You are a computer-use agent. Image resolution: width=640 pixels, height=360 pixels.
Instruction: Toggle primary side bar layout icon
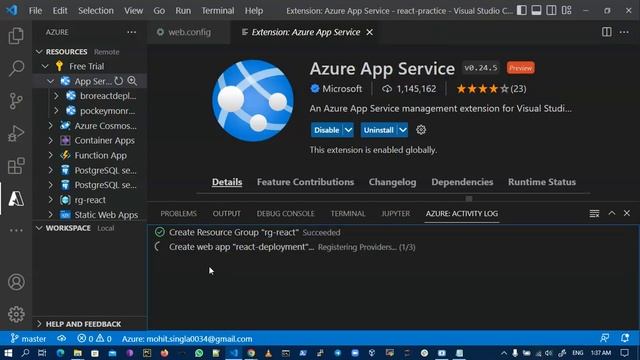(x=522, y=10)
